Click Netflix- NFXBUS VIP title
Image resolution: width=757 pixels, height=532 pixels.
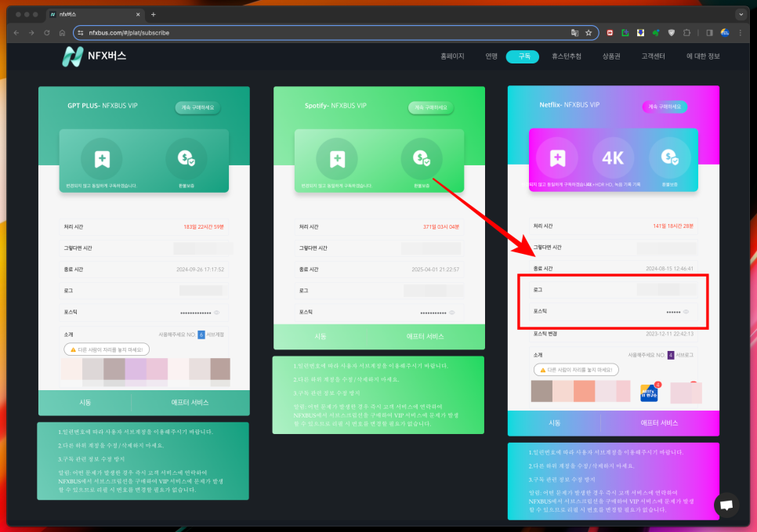(569, 104)
